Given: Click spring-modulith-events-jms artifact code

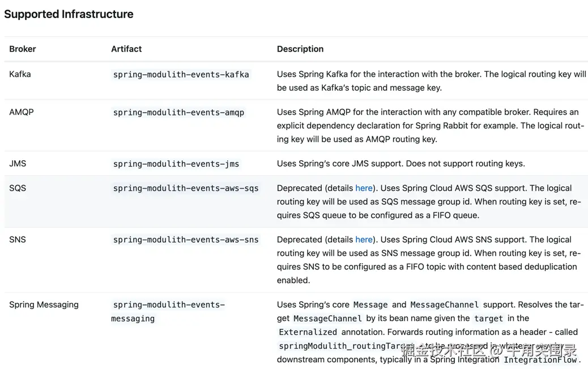Looking at the screenshot, I should [176, 164].
